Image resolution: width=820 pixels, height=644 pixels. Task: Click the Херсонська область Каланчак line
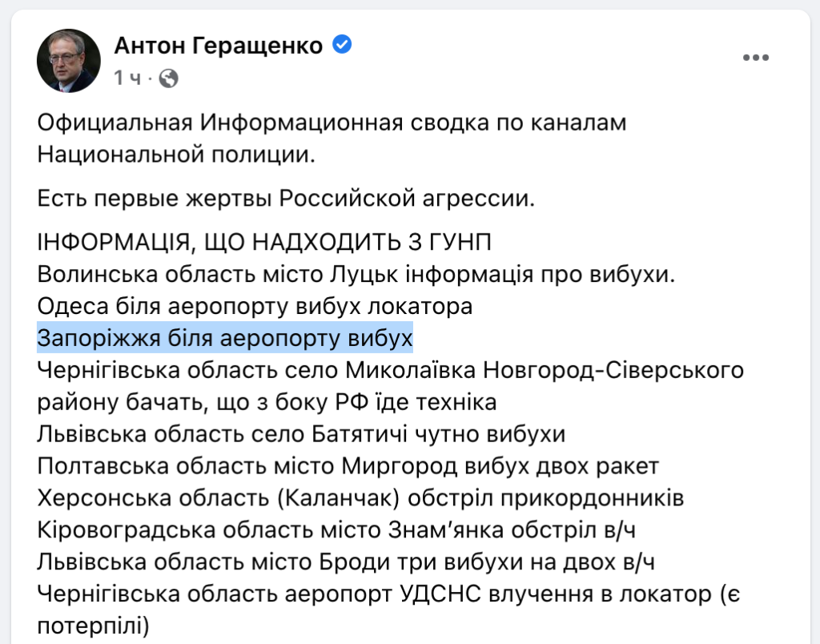(360, 497)
